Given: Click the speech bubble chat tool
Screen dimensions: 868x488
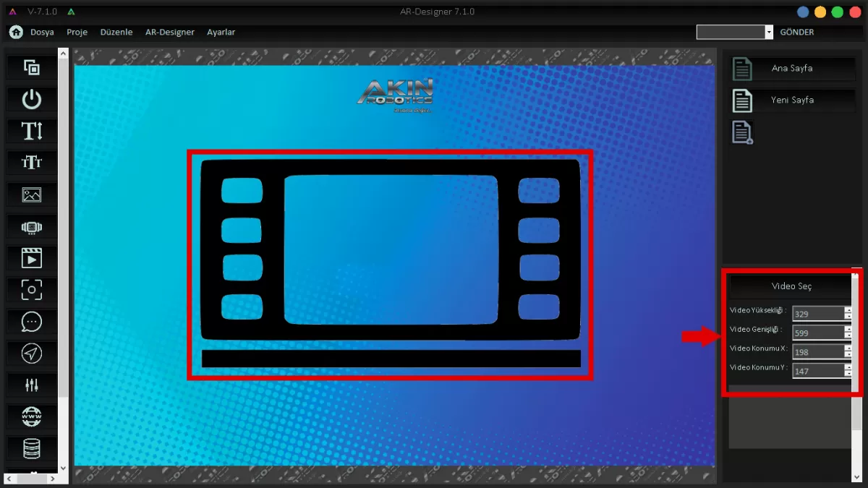Looking at the screenshot, I should pyautogui.click(x=32, y=322).
